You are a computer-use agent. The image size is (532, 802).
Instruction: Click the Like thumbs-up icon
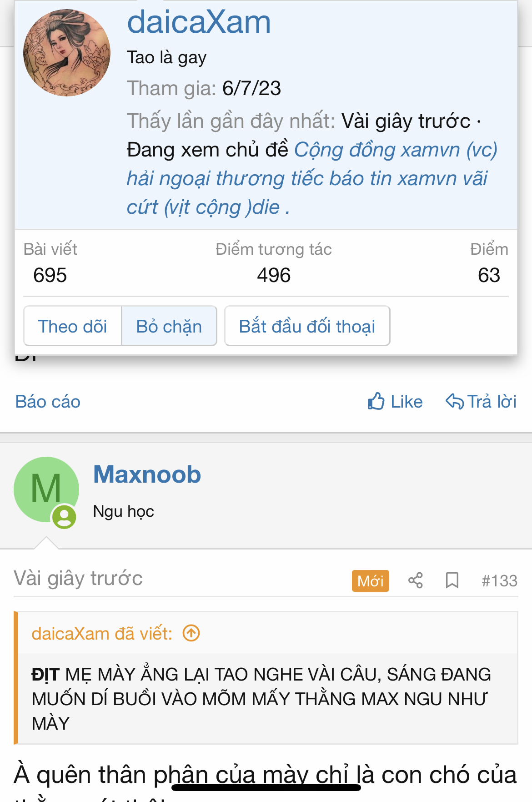tap(376, 402)
